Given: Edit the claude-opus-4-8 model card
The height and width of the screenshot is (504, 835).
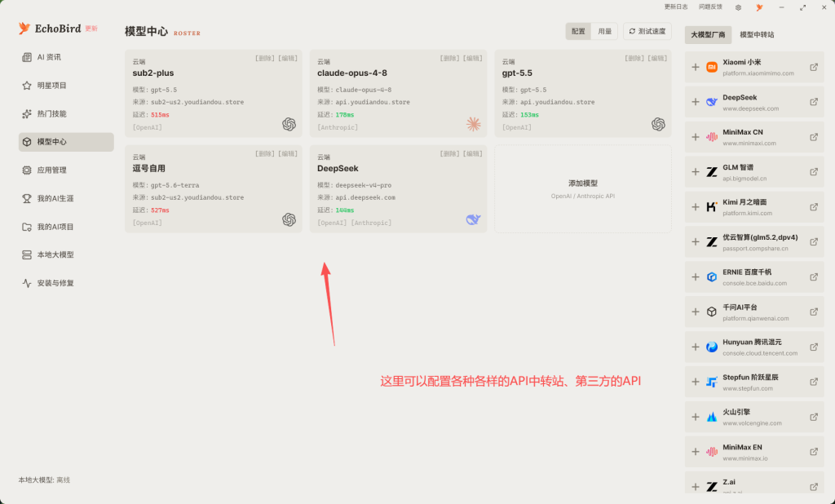Looking at the screenshot, I should [x=473, y=58].
